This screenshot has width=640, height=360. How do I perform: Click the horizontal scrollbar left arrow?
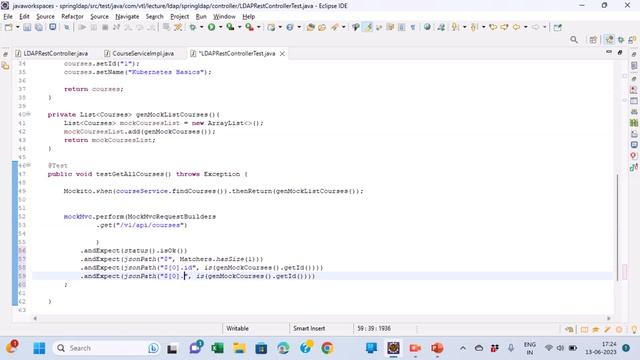tap(35, 318)
